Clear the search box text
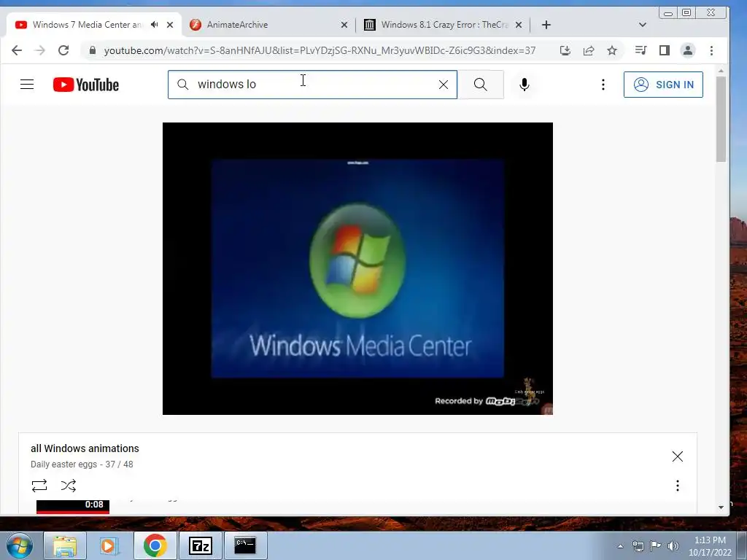Screen dimensions: 747x560 coord(443,85)
